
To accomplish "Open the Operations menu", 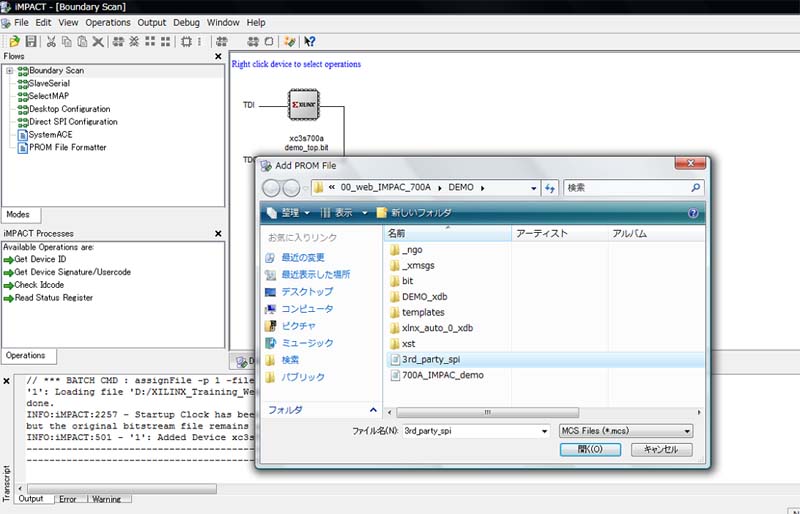I will coord(108,22).
